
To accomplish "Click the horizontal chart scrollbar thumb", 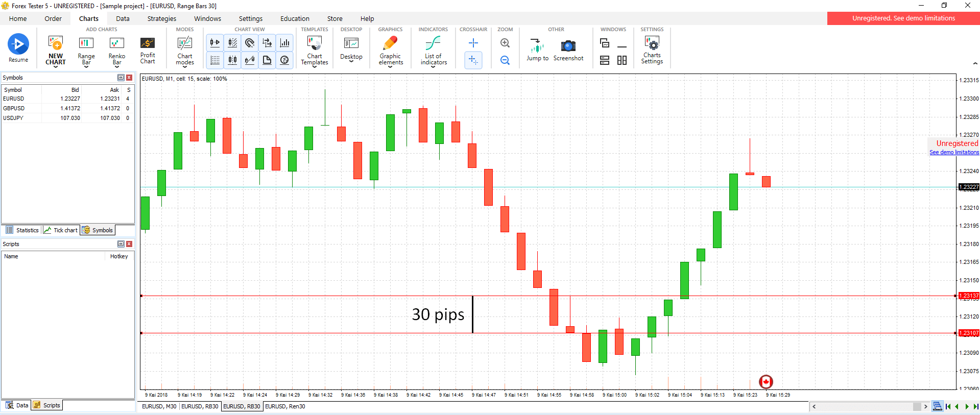I will [x=917, y=407].
